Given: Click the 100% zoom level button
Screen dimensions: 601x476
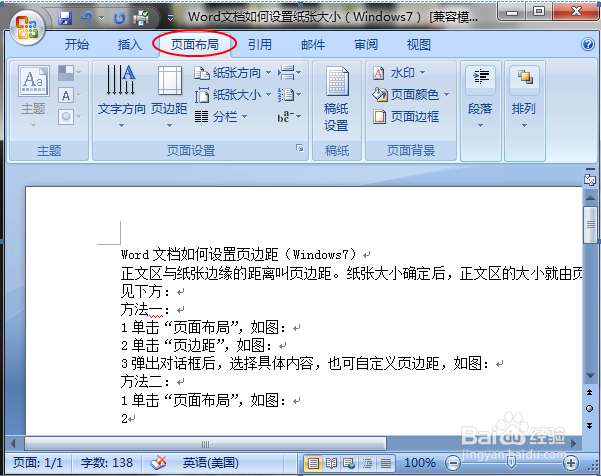Looking at the screenshot, I should coord(420,463).
